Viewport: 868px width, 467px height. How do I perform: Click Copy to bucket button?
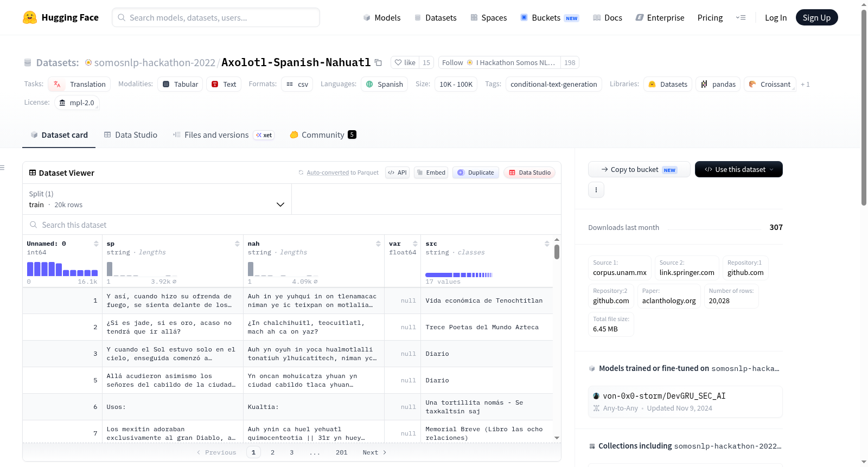[639, 169]
